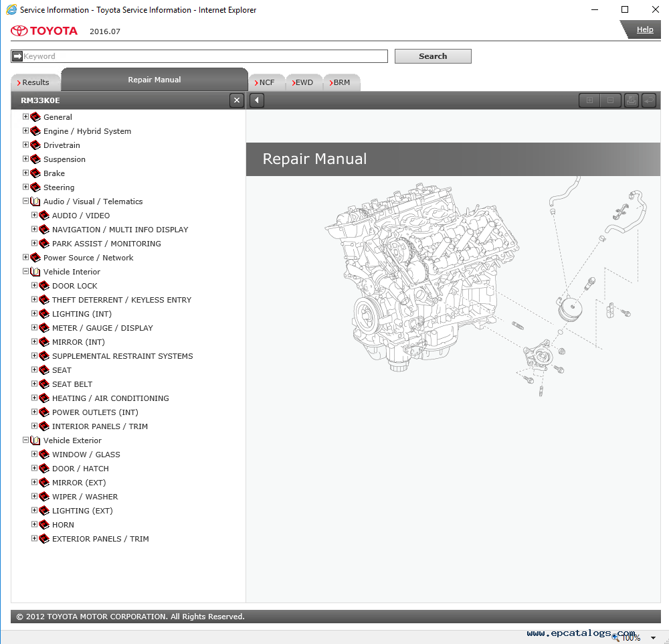Click the arrow icon in the keyword box
Viewport: 669px width, 644px height.
point(17,56)
